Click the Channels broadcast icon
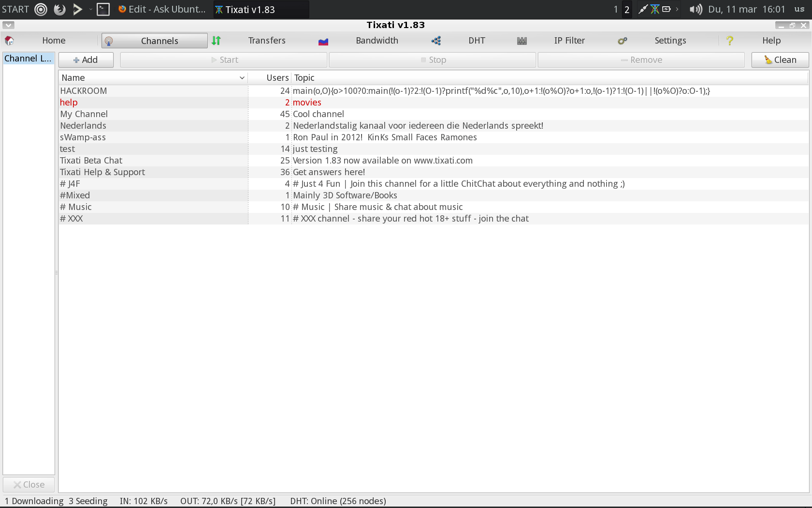The height and width of the screenshot is (508, 812). [109, 41]
